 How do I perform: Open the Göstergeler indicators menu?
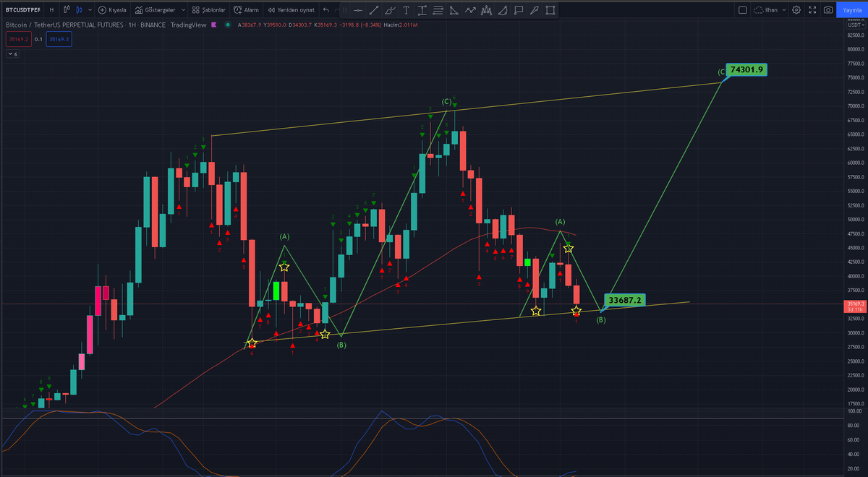point(156,10)
